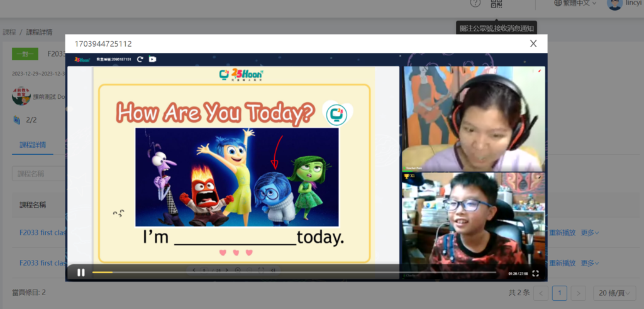Click 重新播放 in the first course row
The width and height of the screenshot is (644, 309).
562,233
